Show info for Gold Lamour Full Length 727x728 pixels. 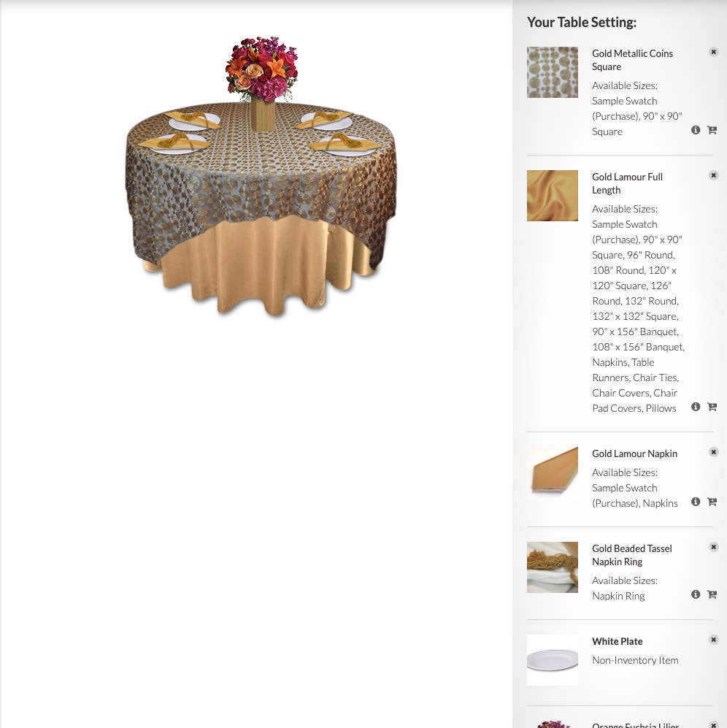tap(696, 407)
